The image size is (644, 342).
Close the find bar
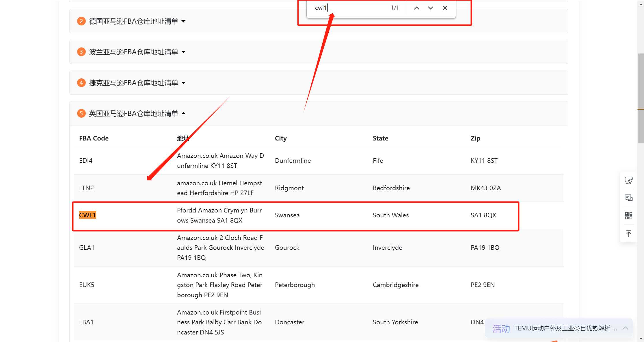click(x=445, y=8)
